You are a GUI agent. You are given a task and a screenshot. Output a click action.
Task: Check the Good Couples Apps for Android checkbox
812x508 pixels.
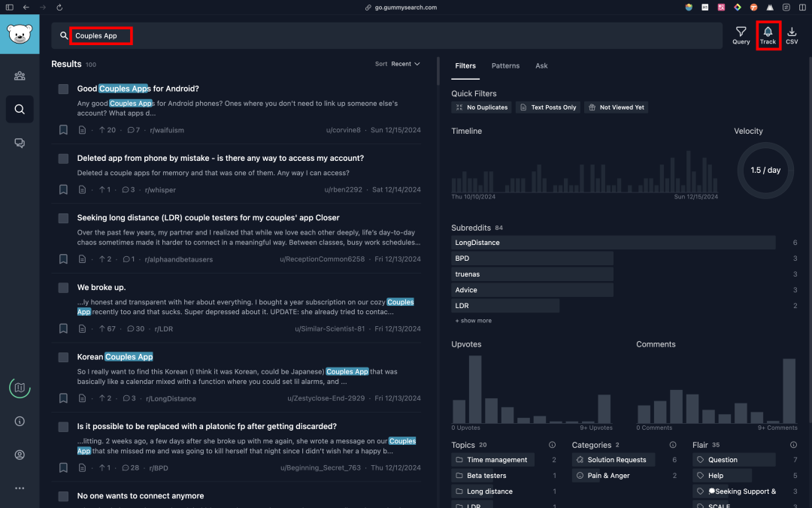tap(63, 89)
